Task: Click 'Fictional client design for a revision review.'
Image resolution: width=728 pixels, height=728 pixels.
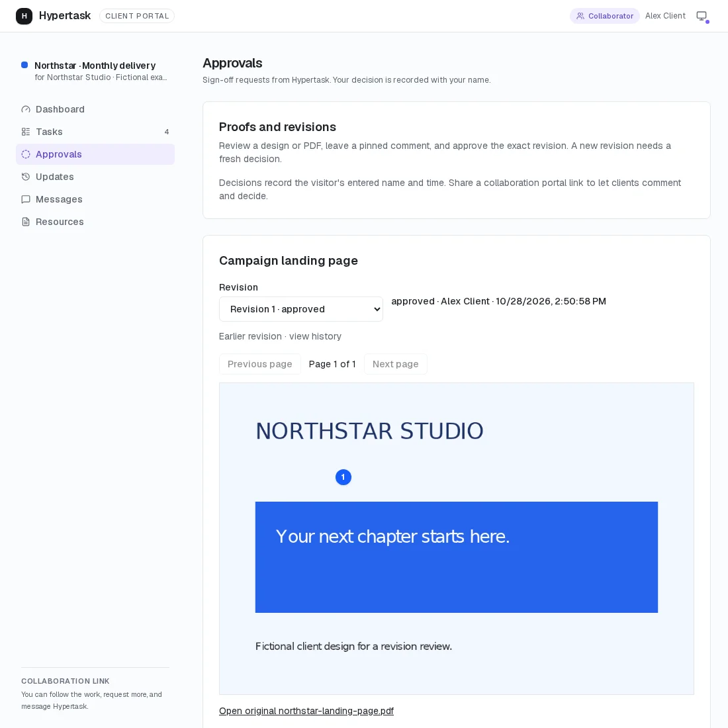Action: click(x=353, y=647)
